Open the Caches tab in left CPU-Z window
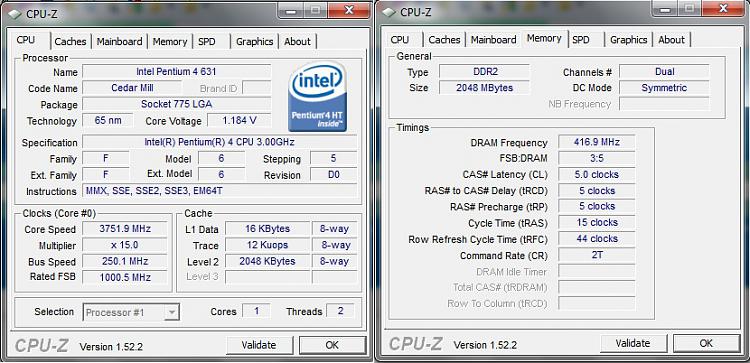The height and width of the screenshot is (363, 750). [x=70, y=42]
